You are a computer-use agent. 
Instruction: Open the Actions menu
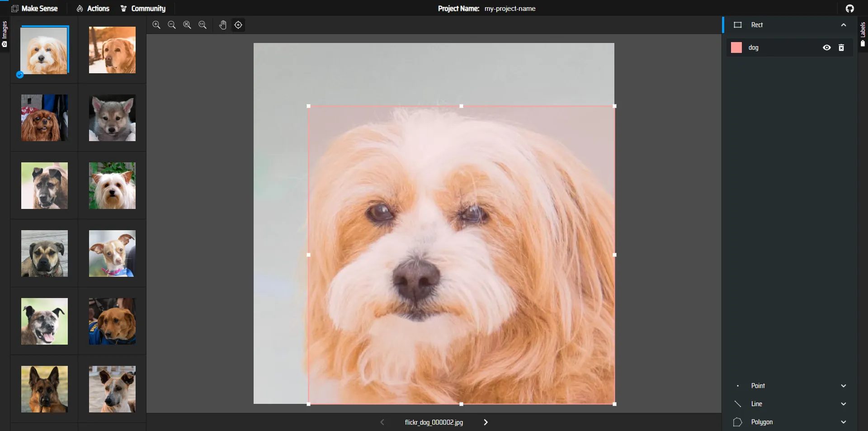click(93, 9)
